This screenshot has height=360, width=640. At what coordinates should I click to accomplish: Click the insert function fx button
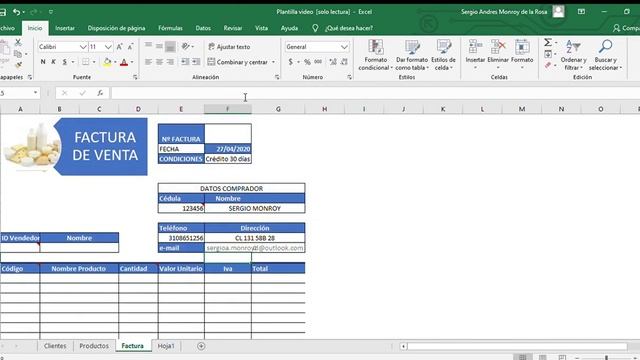(100, 93)
